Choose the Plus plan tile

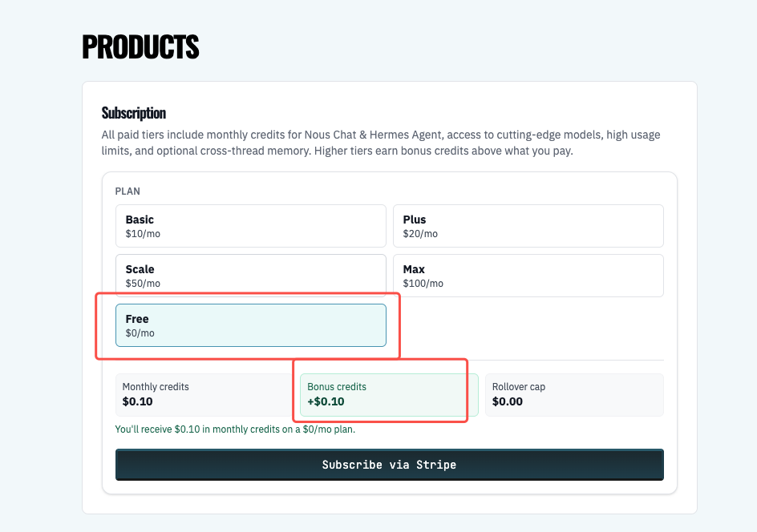(x=528, y=226)
